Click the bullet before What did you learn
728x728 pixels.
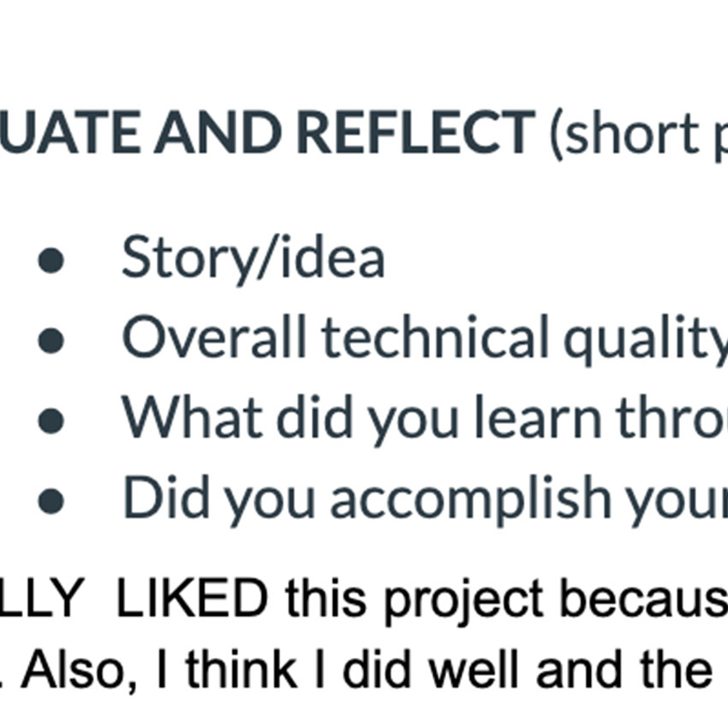[x=51, y=421]
